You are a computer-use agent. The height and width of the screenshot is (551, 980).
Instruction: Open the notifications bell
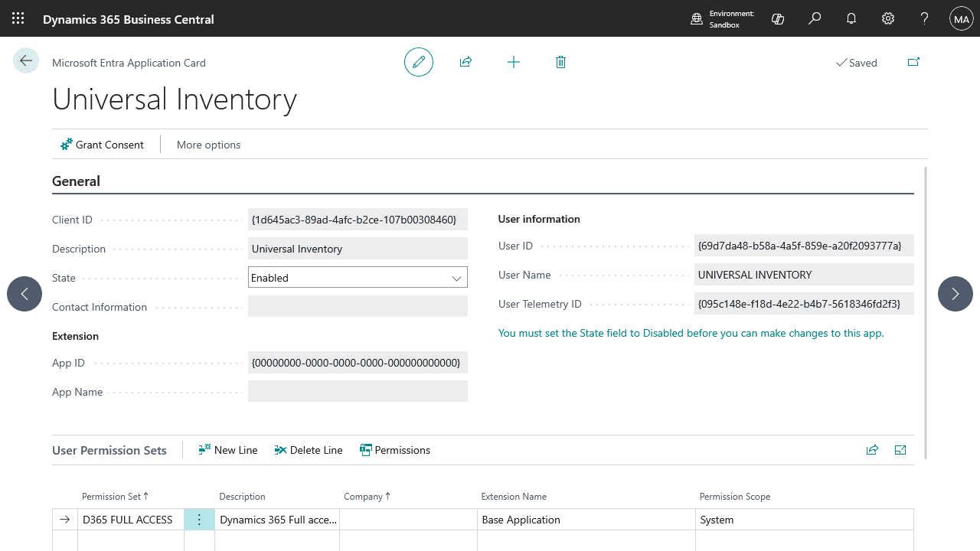coord(851,18)
